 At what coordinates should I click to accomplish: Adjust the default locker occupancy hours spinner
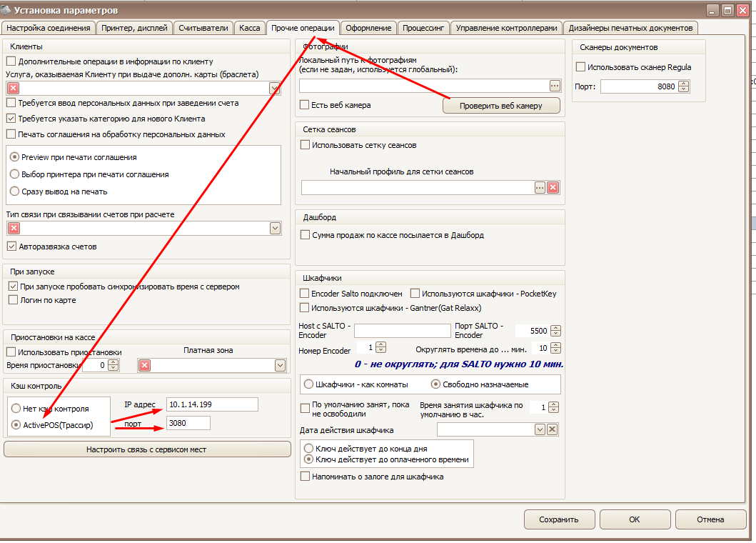[x=554, y=407]
